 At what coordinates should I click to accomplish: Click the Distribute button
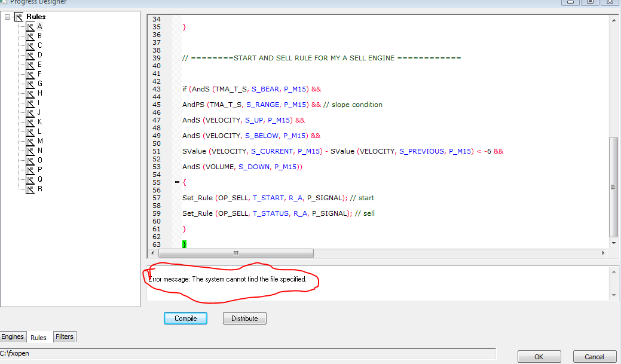click(244, 319)
